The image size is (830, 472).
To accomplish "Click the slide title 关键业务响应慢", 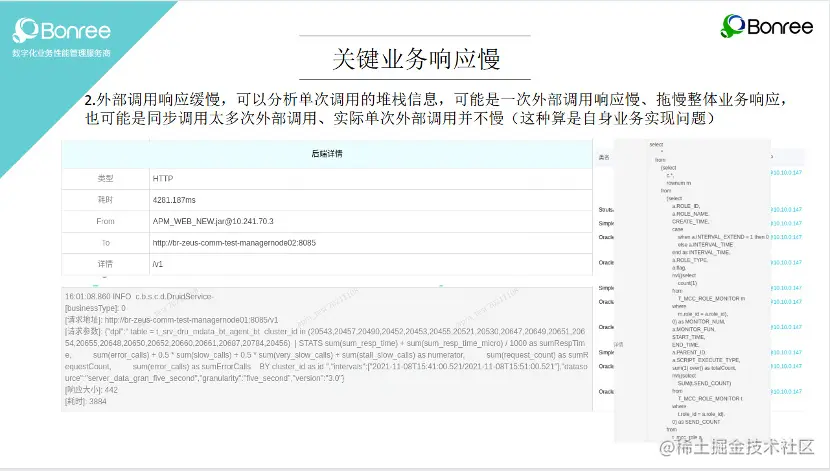I will click(x=416, y=59).
